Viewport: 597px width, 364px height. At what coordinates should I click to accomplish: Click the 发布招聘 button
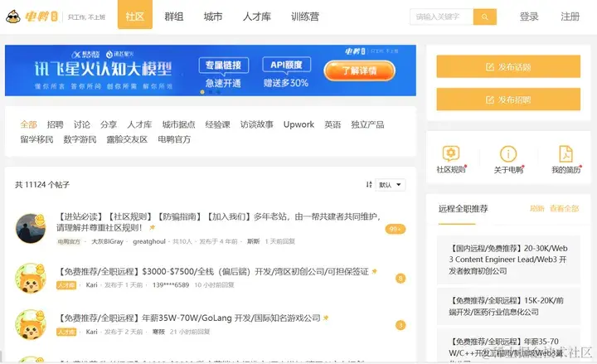(x=508, y=99)
